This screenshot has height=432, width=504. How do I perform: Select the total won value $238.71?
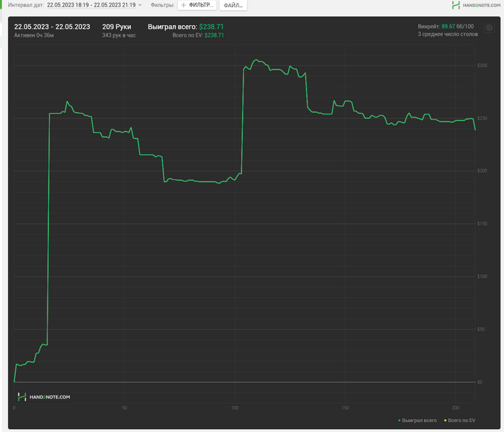[211, 27]
